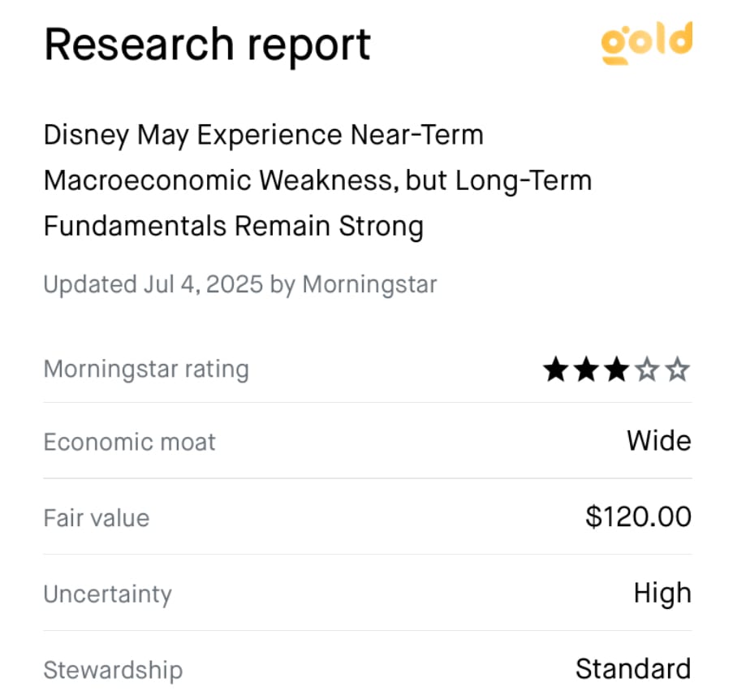Click the word Morningstar in the byline
The width and height of the screenshot is (733, 700).
370,284
